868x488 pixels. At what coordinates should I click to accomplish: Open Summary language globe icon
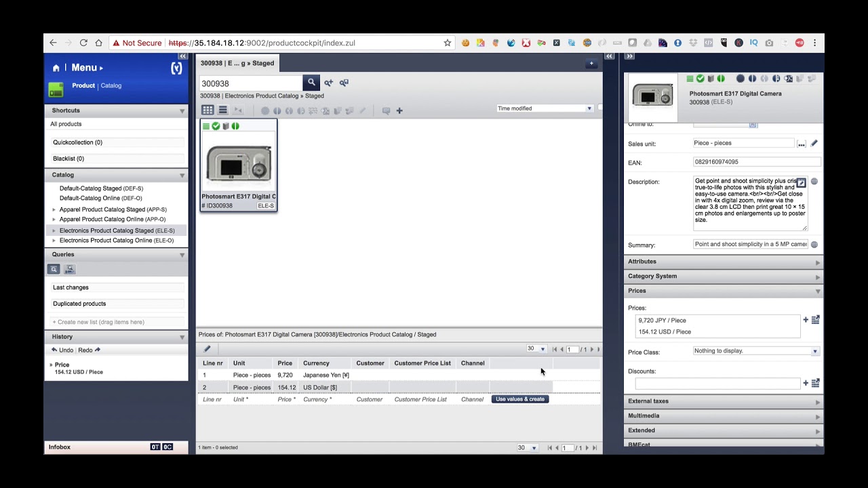click(814, 245)
